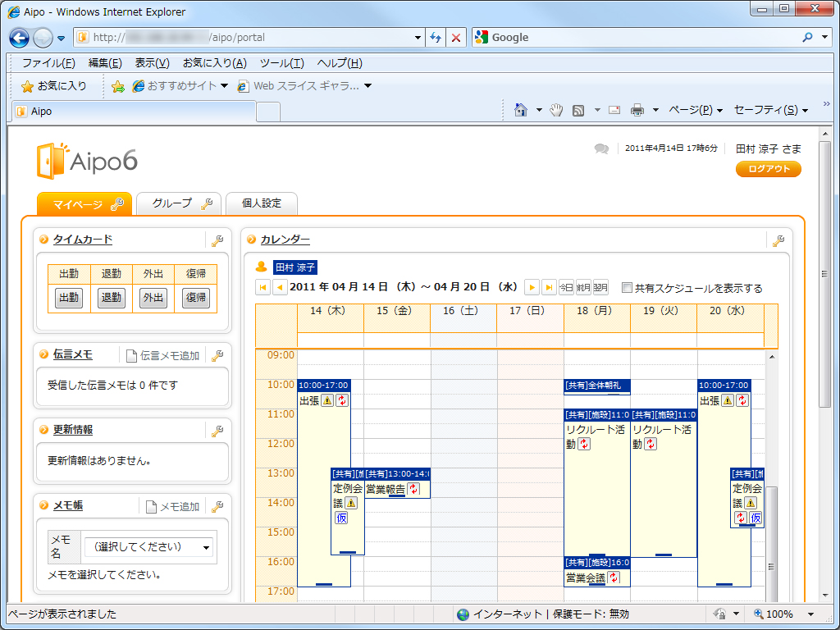Open the notepad portlet settings wrench
840x630 pixels.
pyautogui.click(x=217, y=506)
